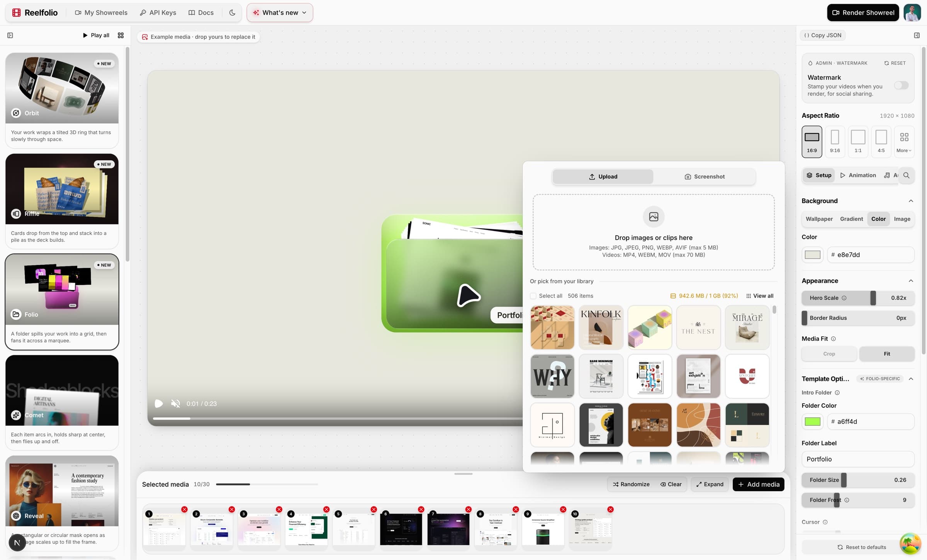Click Copy JSON button
This screenshot has height=560, width=927.
click(823, 36)
